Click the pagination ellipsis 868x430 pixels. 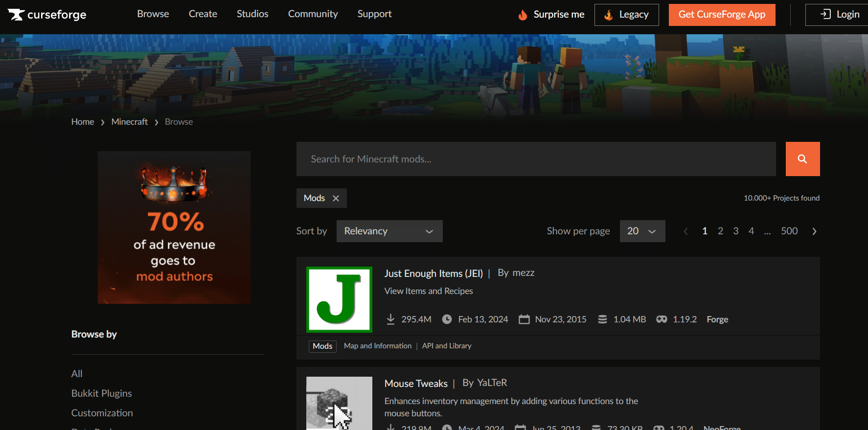767,232
